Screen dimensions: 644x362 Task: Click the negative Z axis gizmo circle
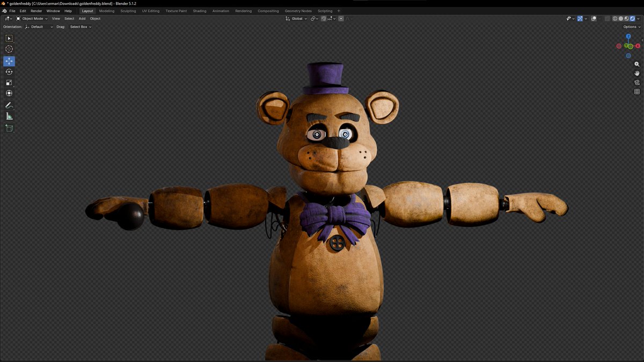tap(628, 55)
